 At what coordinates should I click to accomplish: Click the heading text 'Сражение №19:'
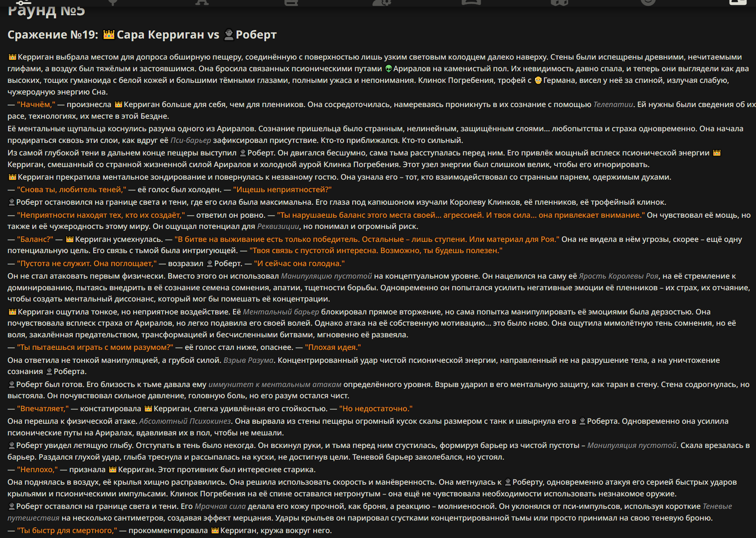coord(53,34)
